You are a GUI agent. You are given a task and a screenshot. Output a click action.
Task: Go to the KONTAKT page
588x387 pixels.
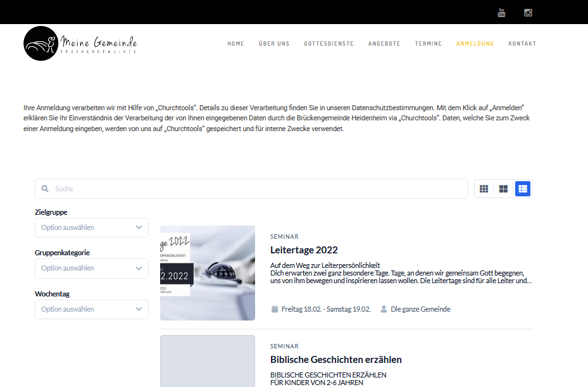click(x=522, y=44)
